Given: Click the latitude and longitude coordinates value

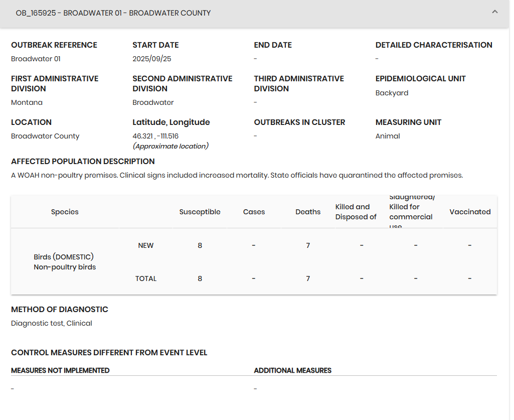Looking at the screenshot, I should tap(155, 136).
